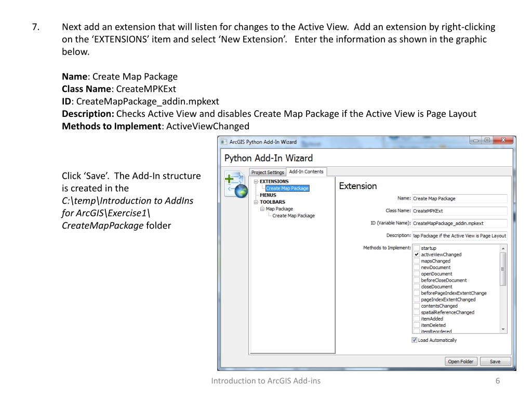Collapse the Map Package toolbar node

coord(262,209)
